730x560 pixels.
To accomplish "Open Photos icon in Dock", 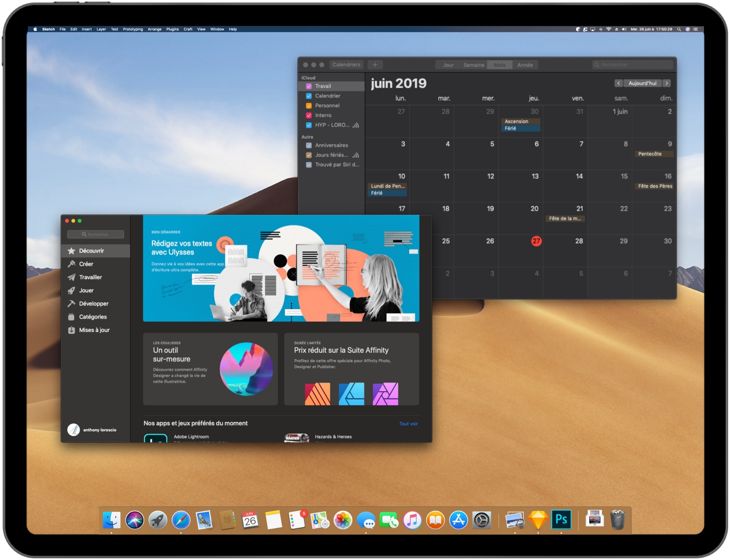I will pos(343,520).
